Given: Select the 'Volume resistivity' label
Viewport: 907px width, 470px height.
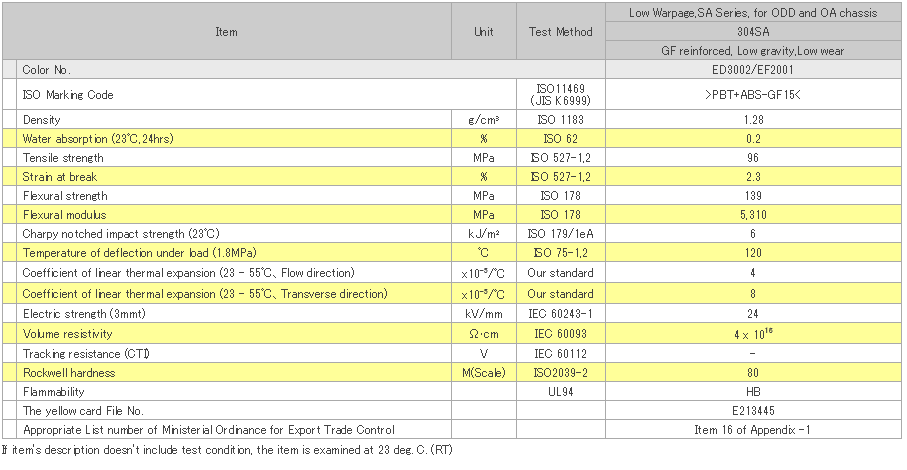Looking at the screenshot, I should coord(67,334).
